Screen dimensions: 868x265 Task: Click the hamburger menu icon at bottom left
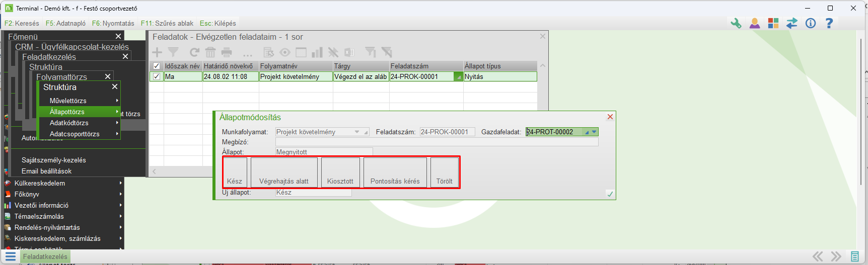point(11,256)
